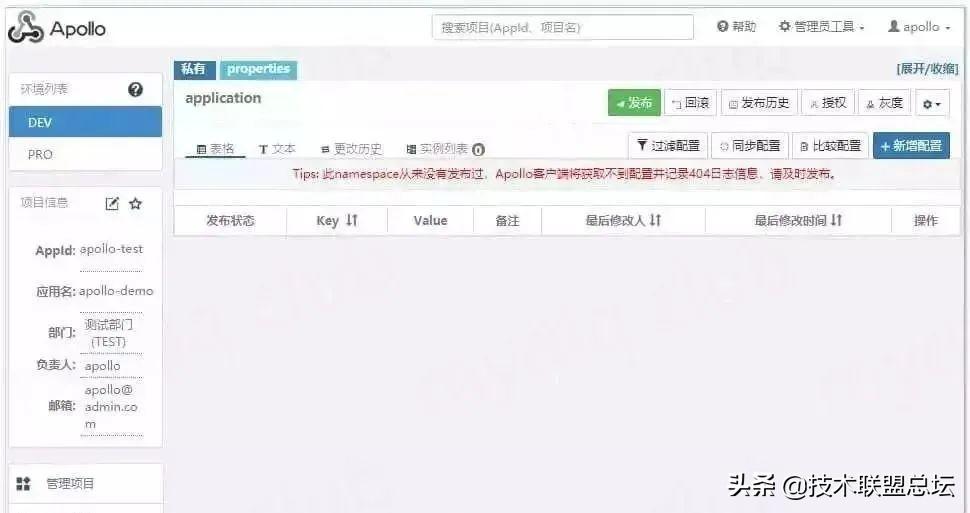
Task: Click the email apollo@admin.com value
Action: coord(111,407)
